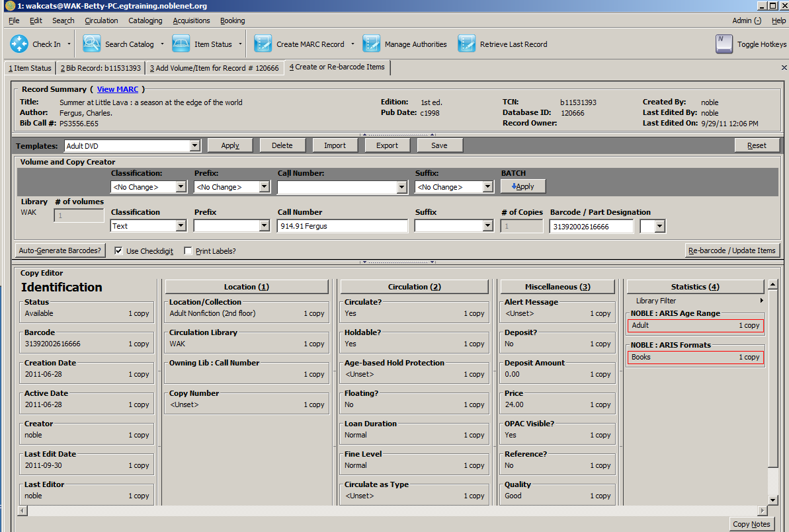
Task: Click the Call Number field with 914.91 Fergus
Action: 342,226
